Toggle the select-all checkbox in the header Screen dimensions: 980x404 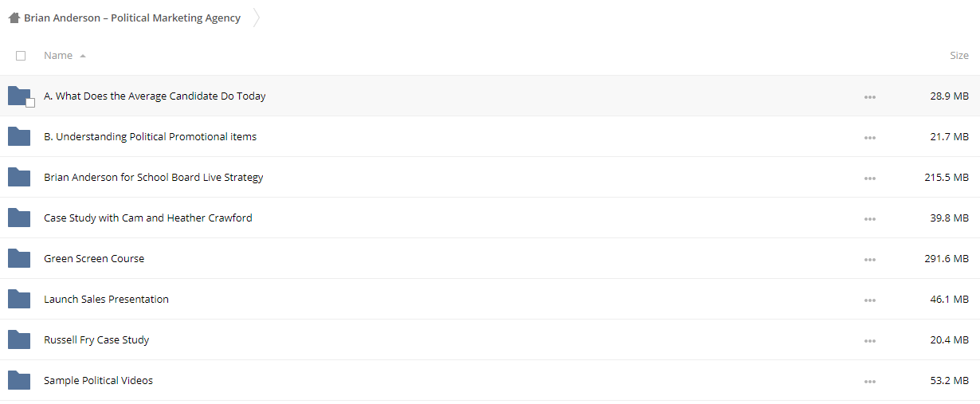pos(21,56)
